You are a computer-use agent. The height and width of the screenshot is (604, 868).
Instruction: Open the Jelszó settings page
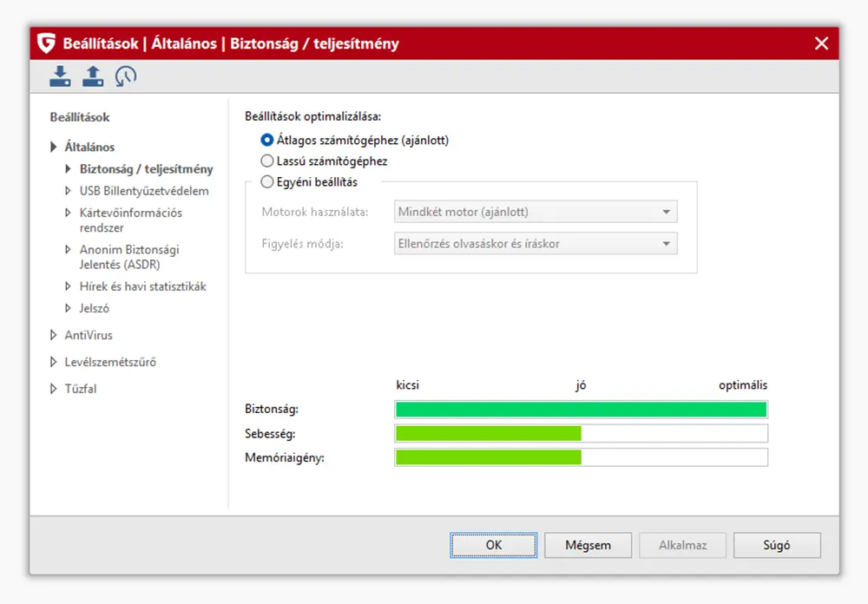(95, 308)
